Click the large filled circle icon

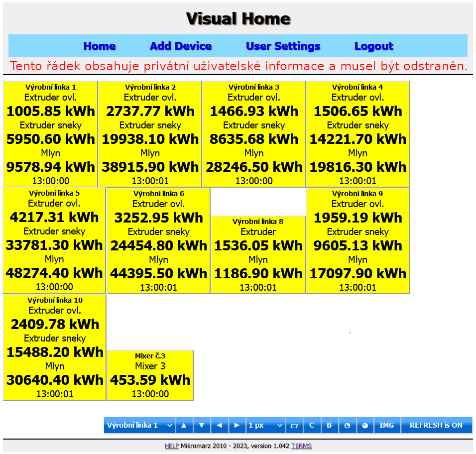[365, 425]
